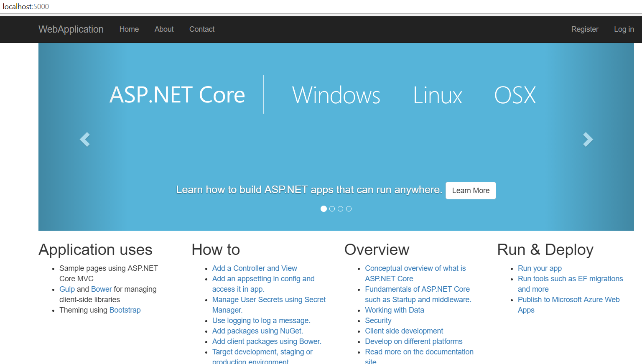Open the Client side development link
The height and width of the screenshot is (364, 642).
coord(404,331)
